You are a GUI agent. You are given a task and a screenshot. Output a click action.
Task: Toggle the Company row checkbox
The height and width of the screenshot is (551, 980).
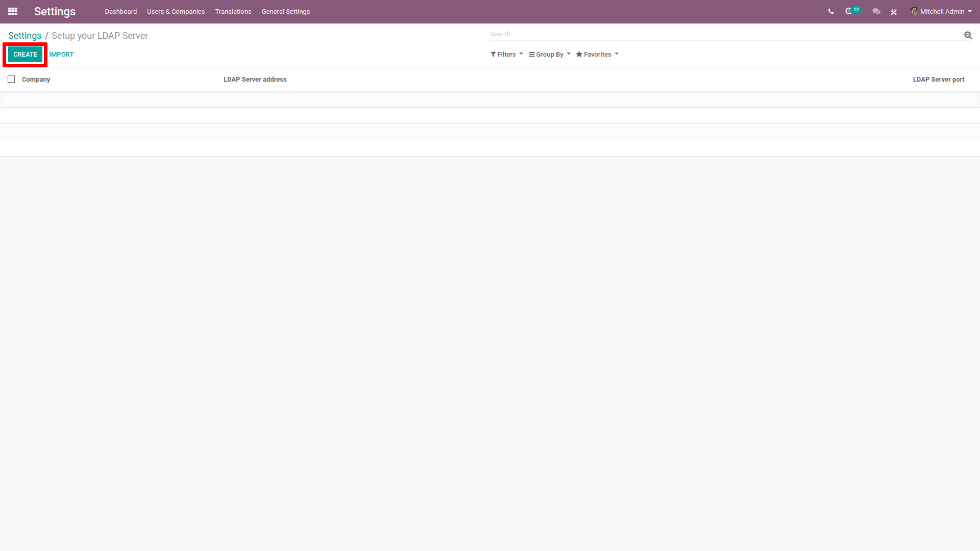click(x=11, y=79)
